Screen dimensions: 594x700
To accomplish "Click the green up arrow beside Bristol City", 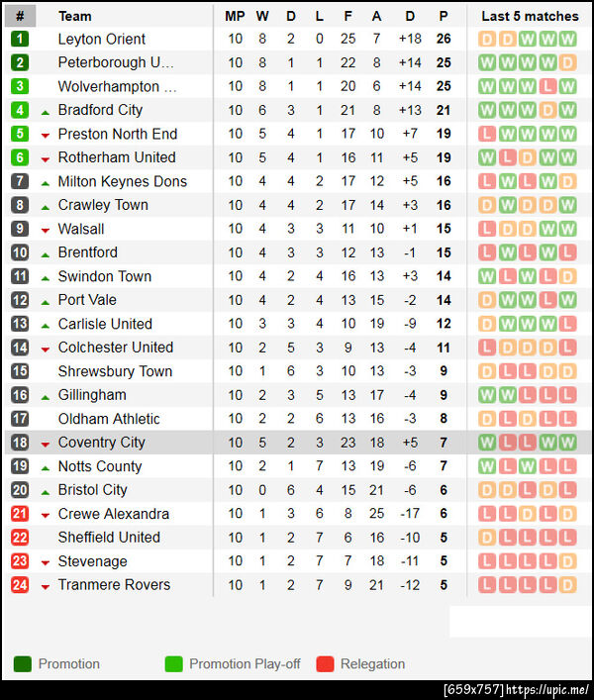I will click(x=46, y=491).
